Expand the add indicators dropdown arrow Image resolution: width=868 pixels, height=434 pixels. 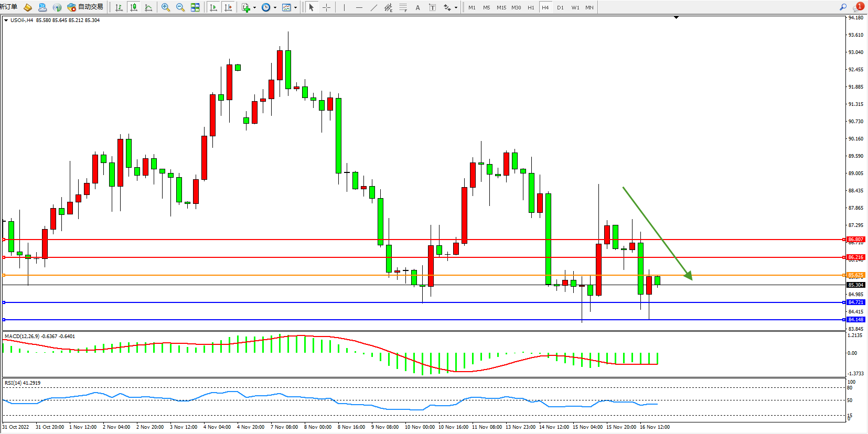point(254,8)
